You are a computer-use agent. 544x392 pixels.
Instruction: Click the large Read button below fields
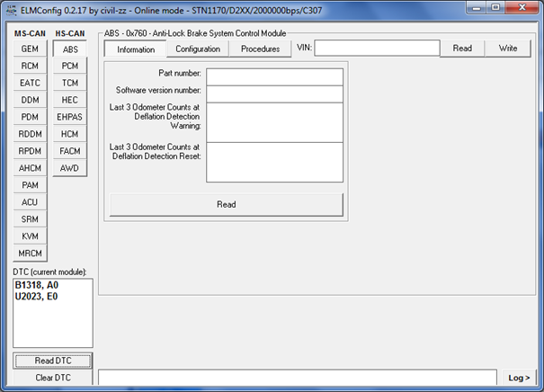pyautogui.click(x=226, y=205)
